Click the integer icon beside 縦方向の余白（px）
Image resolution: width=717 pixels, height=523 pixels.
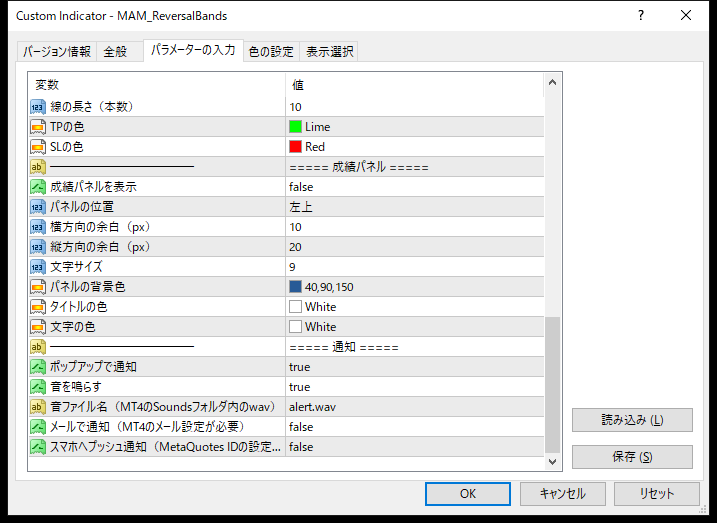38,247
